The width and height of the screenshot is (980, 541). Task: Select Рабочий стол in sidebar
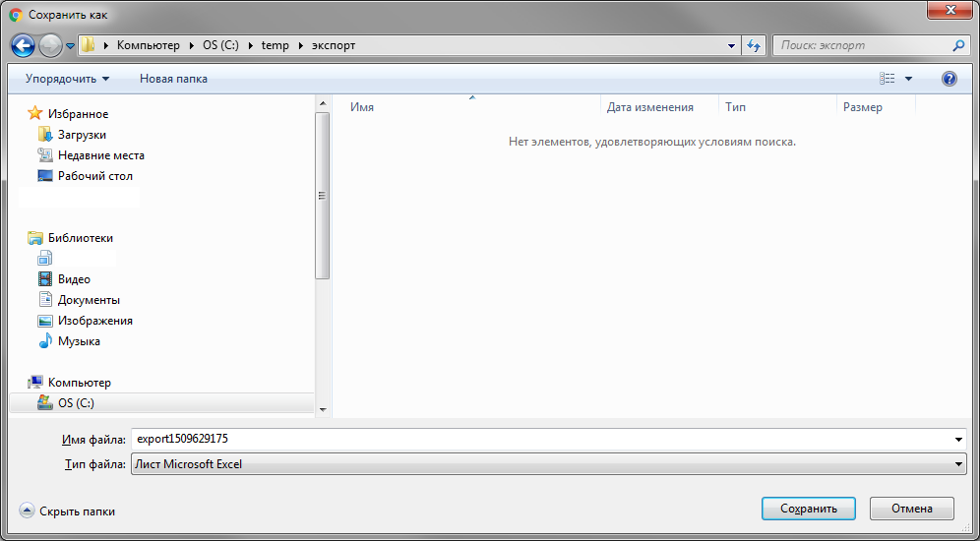click(x=94, y=176)
